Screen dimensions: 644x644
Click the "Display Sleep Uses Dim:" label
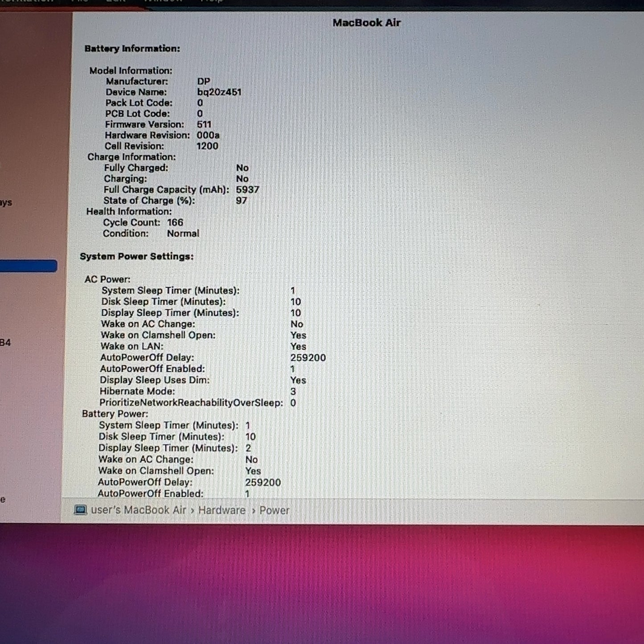[155, 380]
